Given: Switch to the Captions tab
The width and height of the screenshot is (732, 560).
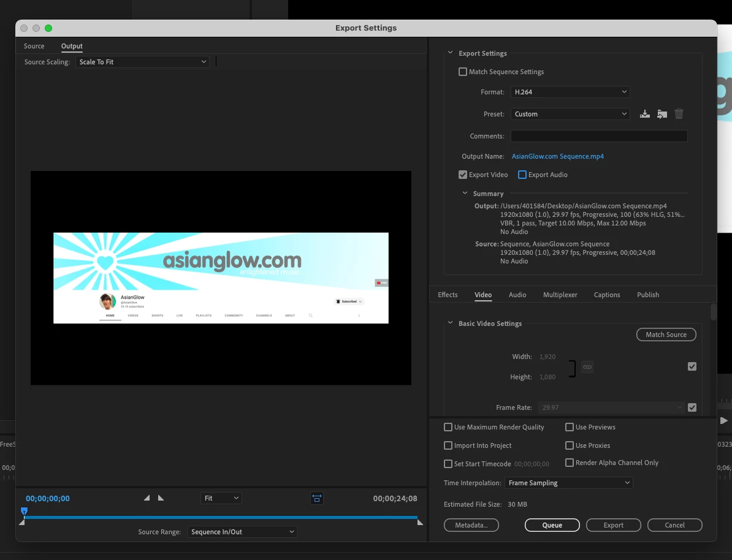Looking at the screenshot, I should click(x=607, y=295).
